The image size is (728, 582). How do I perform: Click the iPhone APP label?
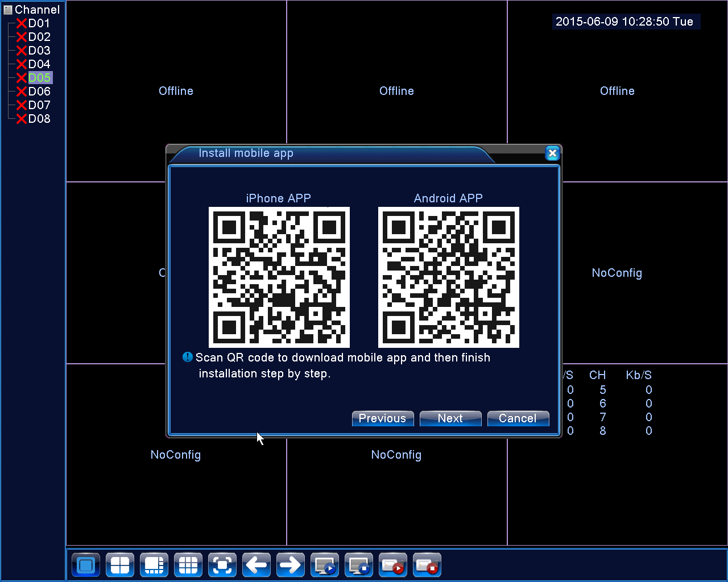279,198
